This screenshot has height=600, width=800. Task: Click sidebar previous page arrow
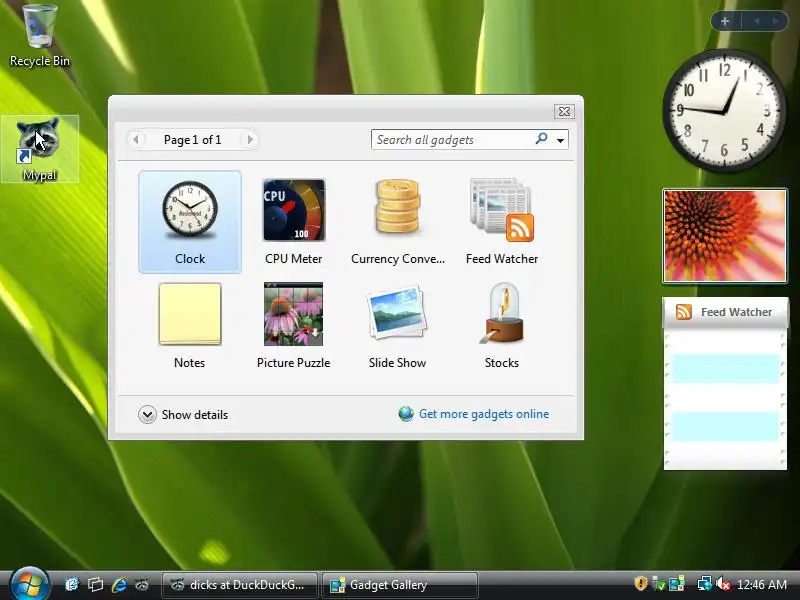(x=757, y=21)
